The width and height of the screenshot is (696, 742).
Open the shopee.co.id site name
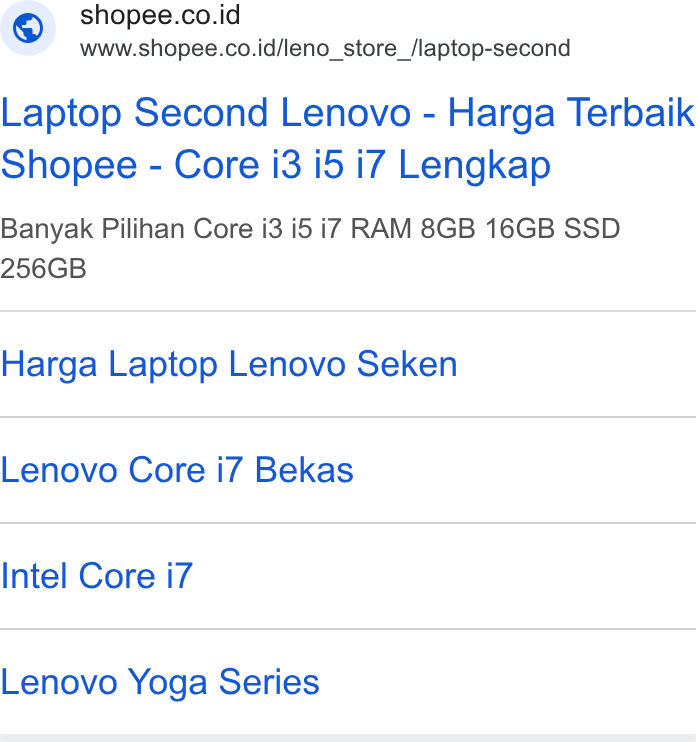[x=160, y=15]
